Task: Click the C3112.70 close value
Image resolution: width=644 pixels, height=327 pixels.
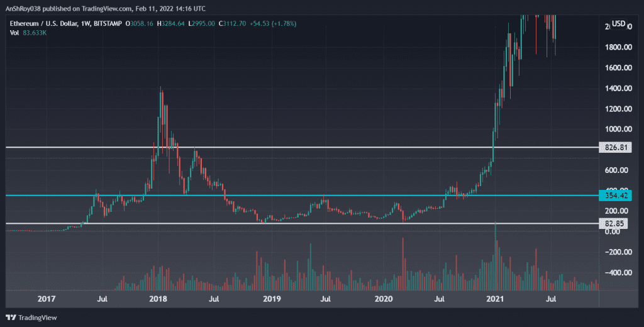Action: pos(232,24)
